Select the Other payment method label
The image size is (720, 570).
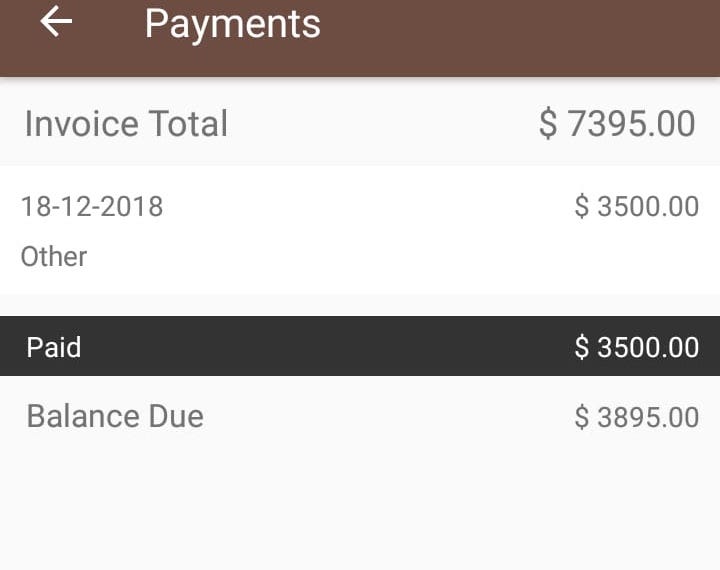[x=54, y=257]
